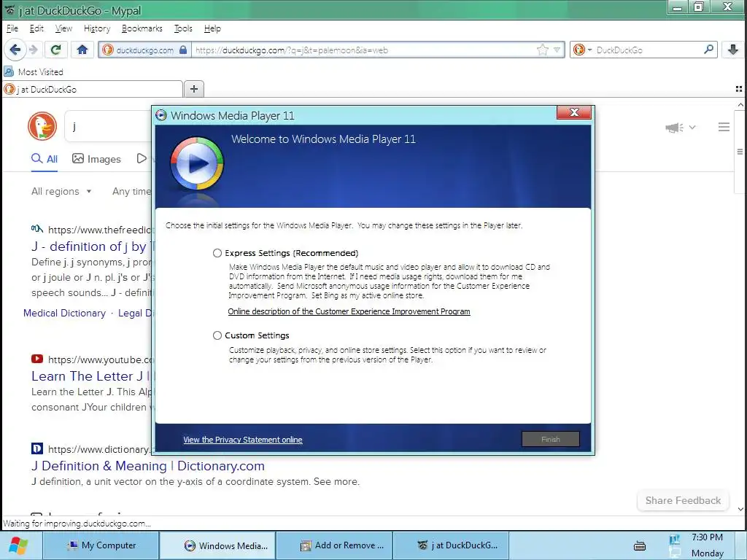Open the DuckDuckGo hamburger menu

[x=724, y=127]
